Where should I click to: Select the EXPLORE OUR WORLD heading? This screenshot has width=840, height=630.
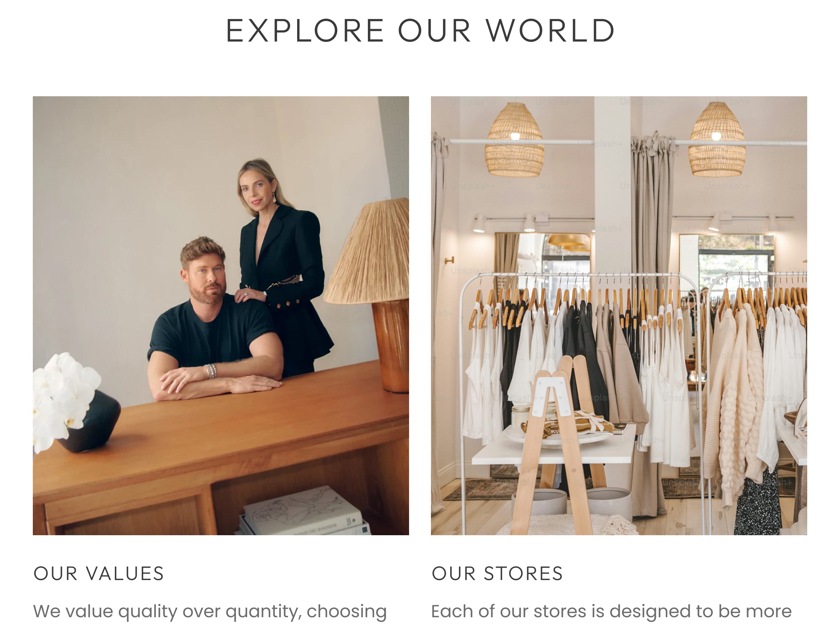point(420,31)
